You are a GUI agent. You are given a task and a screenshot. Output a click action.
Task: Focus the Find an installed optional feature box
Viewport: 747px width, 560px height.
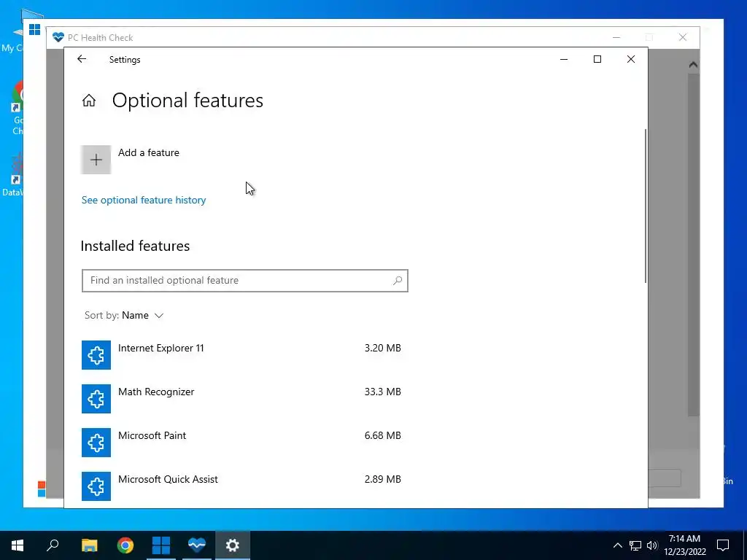tap(245, 281)
